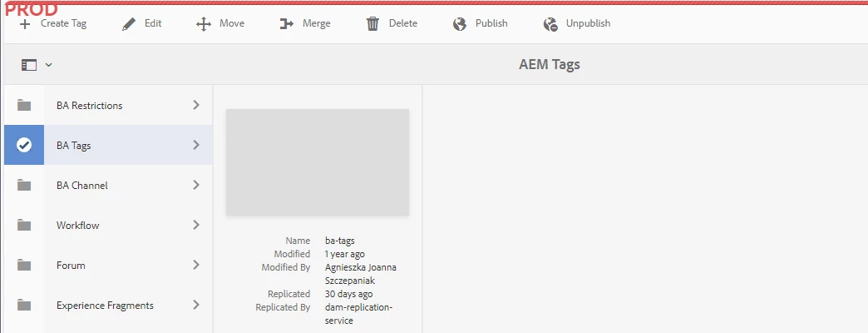Select the Experience Fragments row label
Image resolution: width=868 pixels, height=333 pixels.
coord(105,306)
